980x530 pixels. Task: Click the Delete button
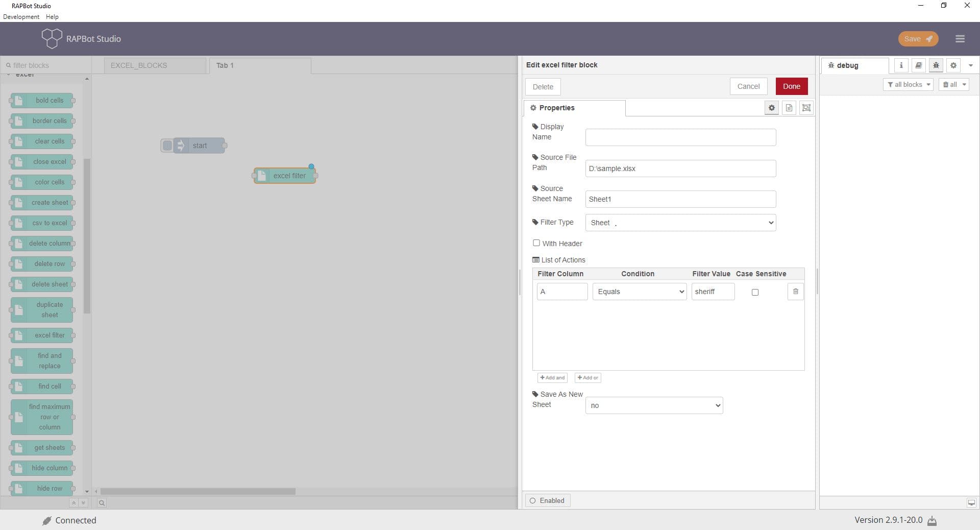[543, 87]
